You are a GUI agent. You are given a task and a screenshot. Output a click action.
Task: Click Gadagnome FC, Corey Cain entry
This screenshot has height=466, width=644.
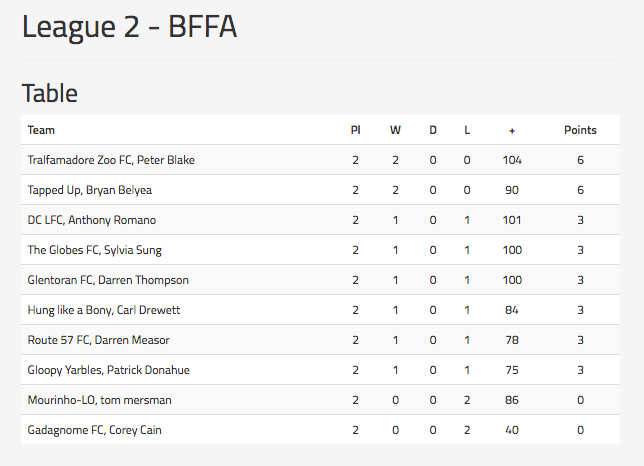pos(94,430)
